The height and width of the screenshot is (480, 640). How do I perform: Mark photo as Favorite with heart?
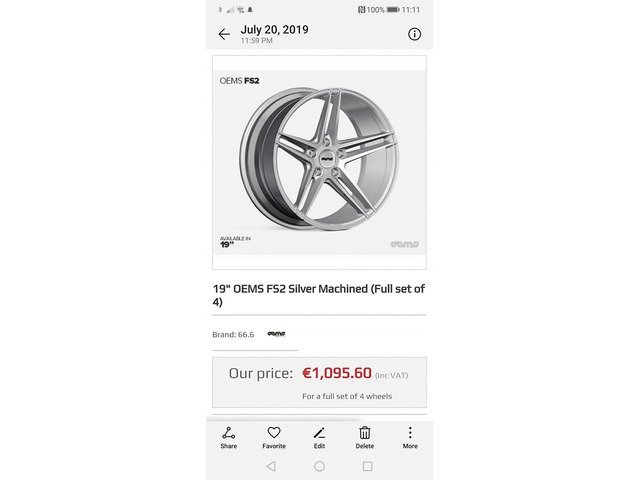tap(273, 437)
